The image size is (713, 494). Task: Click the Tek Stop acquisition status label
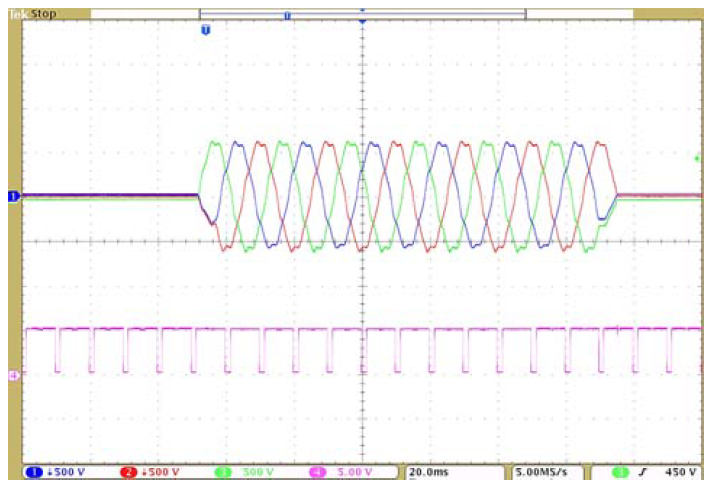click(x=32, y=15)
